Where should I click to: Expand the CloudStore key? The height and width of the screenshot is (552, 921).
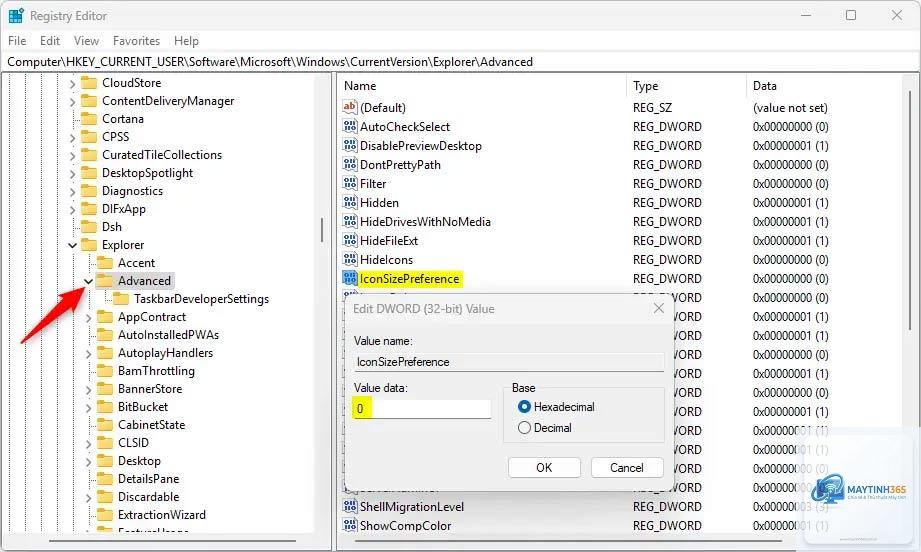tap(72, 84)
